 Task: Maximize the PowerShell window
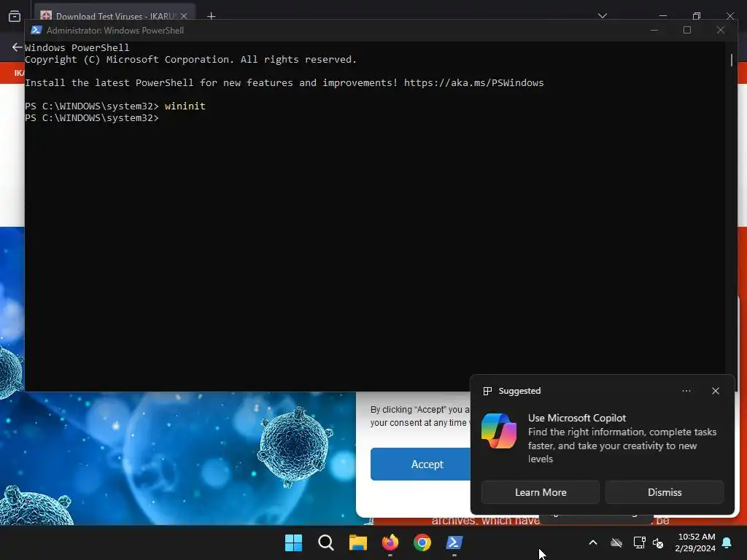pos(687,30)
